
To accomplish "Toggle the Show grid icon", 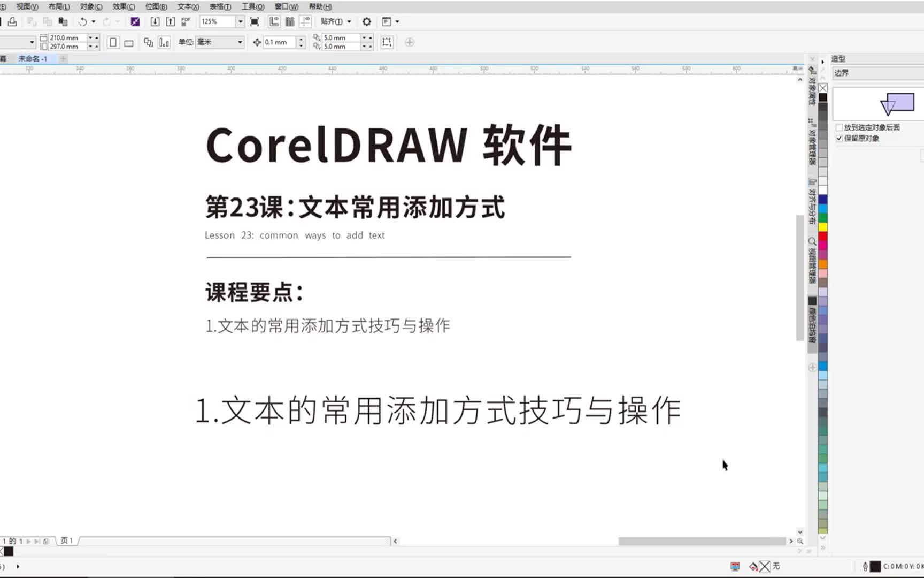I will tap(290, 21).
